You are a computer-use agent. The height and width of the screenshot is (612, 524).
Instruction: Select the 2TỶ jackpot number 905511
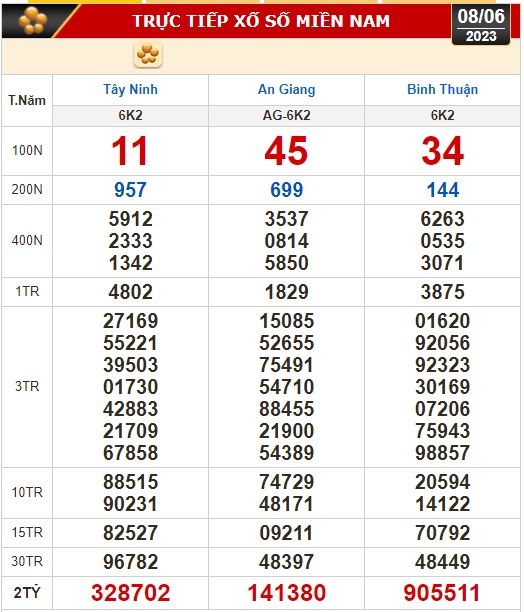coord(442,593)
